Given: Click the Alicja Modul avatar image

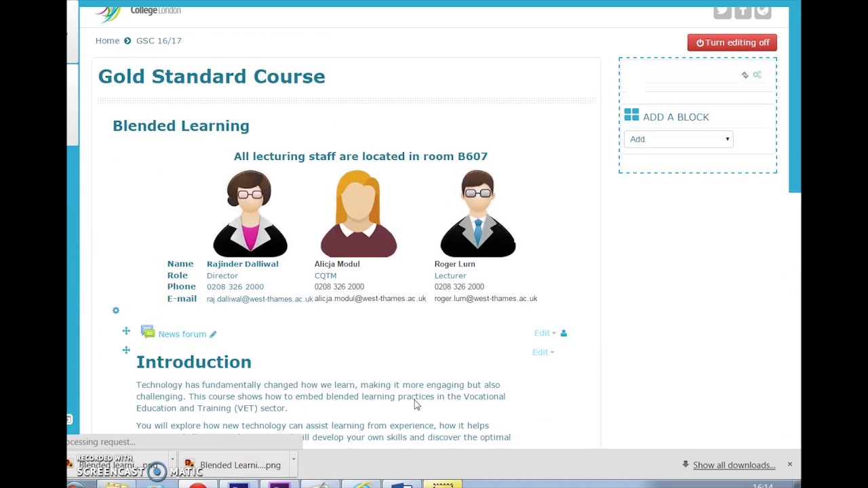Looking at the screenshot, I should tap(358, 213).
